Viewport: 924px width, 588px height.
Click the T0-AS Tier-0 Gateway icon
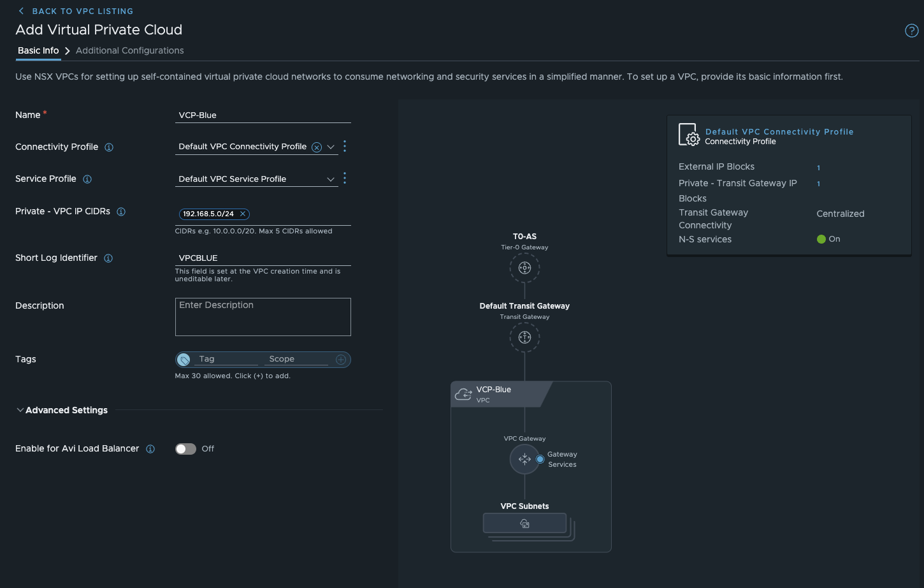click(x=524, y=268)
